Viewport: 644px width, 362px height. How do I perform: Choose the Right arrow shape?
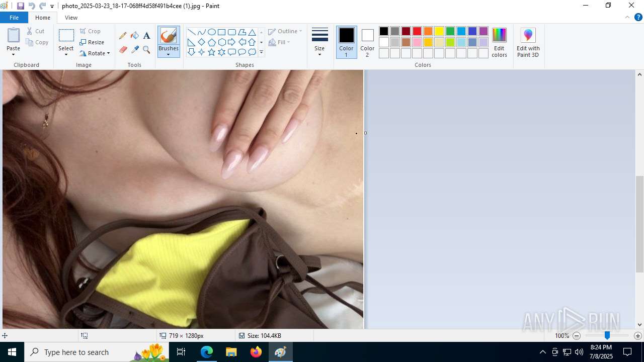[232, 42]
